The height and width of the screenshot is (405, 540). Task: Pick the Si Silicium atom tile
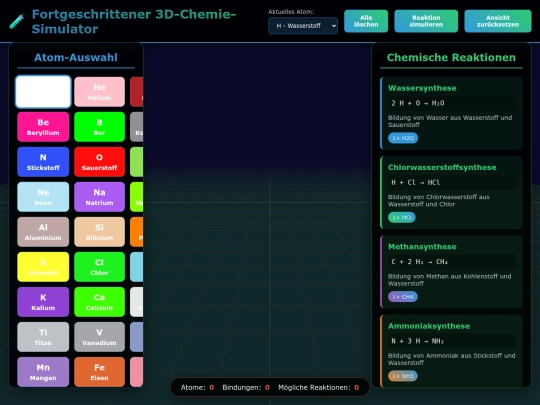pos(99,232)
